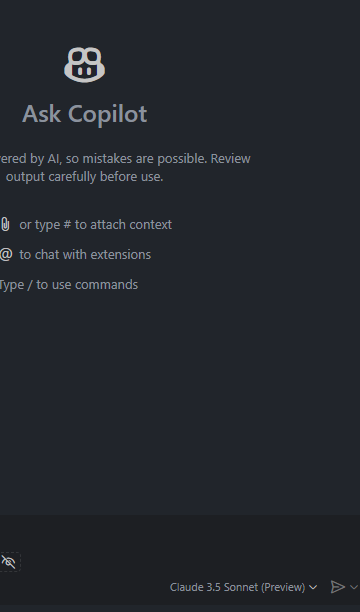Image resolution: width=360 pixels, height=612 pixels.
Task: Click the 'or type # to attach context' hint
Action: (x=96, y=225)
